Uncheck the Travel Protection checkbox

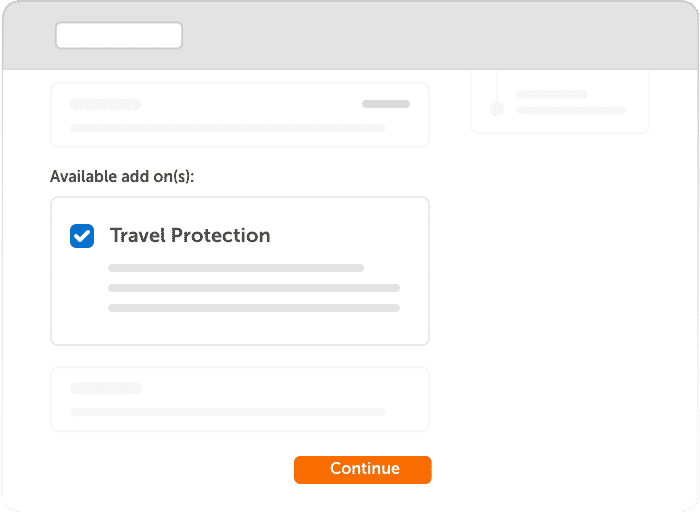point(82,236)
